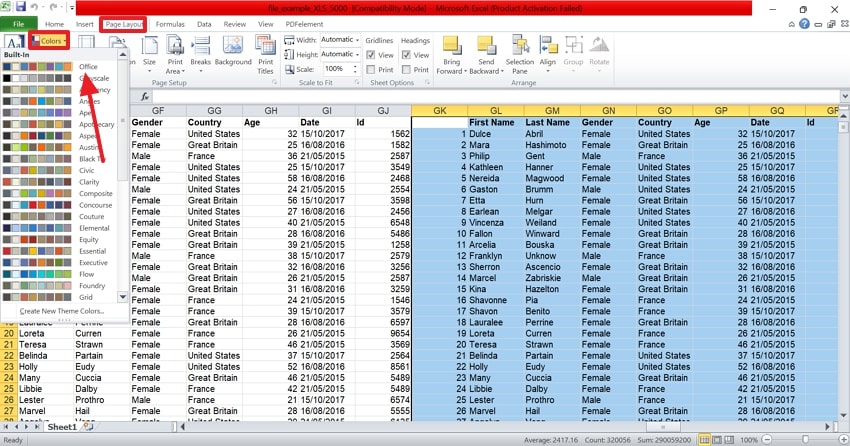Switch to the Insert tab

click(85, 24)
